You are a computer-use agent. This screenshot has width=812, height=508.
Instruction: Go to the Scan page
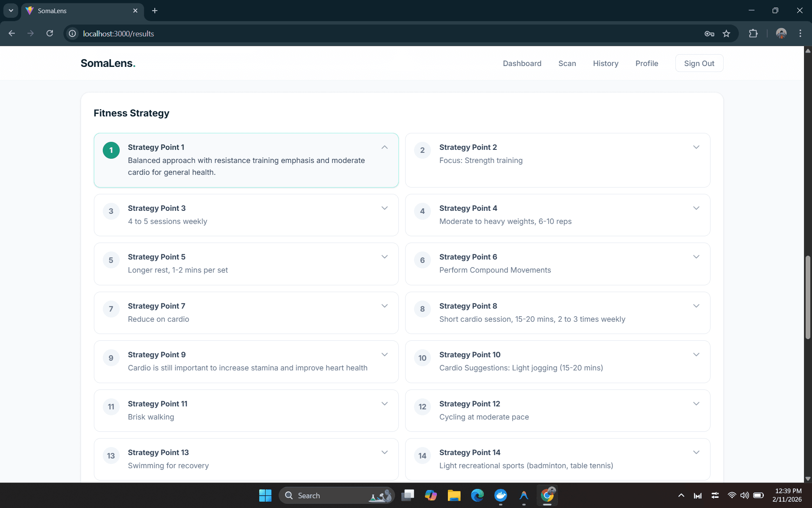(x=567, y=63)
